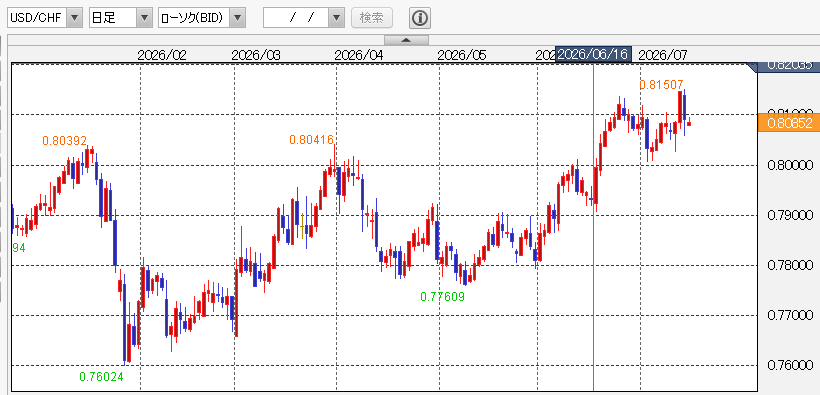Click the 0.79000 price axis label
The image size is (820, 395).
coord(790,215)
